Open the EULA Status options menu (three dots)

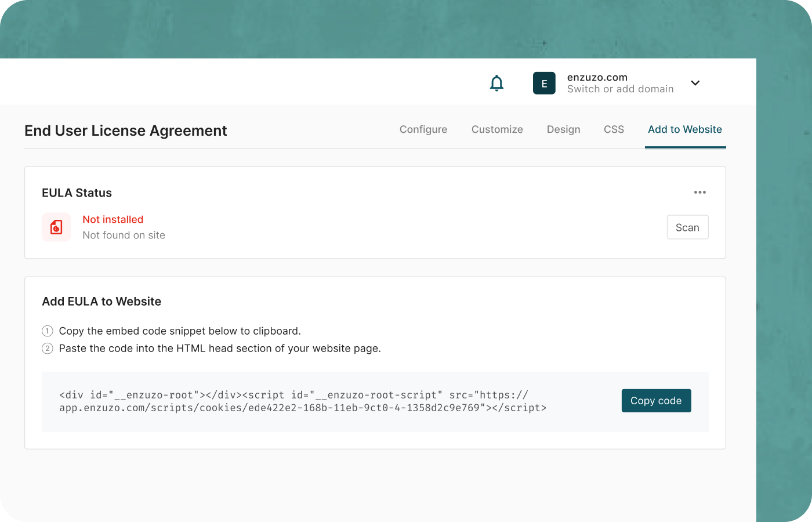tap(700, 192)
